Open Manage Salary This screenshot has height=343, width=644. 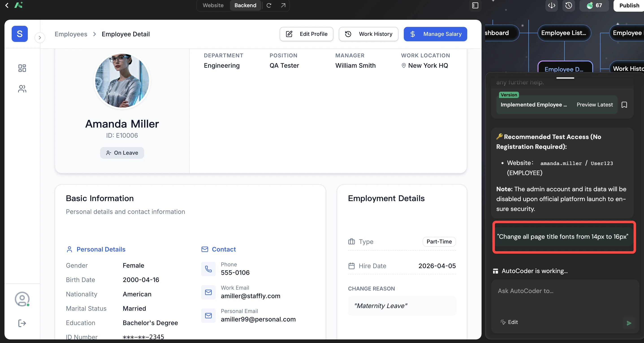435,34
